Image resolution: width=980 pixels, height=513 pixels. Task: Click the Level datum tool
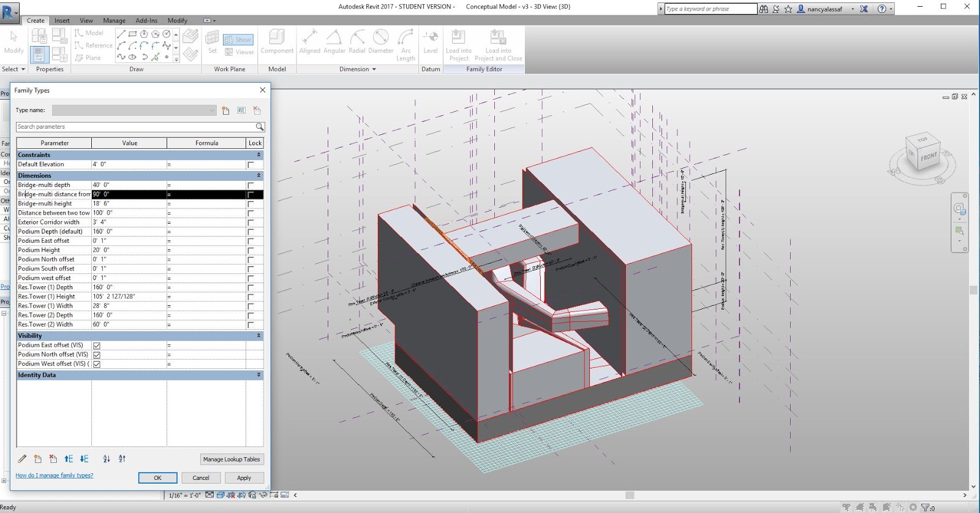[x=431, y=42]
